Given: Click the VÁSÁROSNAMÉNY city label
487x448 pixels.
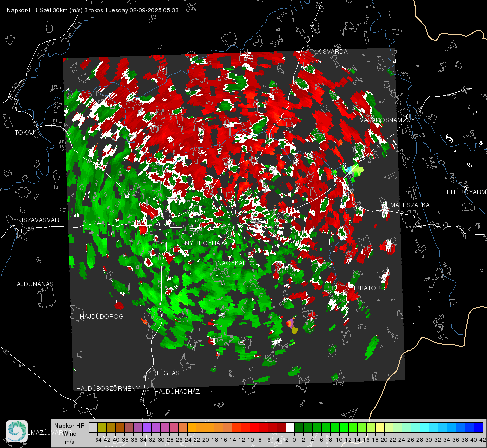Looking at the screenshot, I should click(x=388, y=120).
